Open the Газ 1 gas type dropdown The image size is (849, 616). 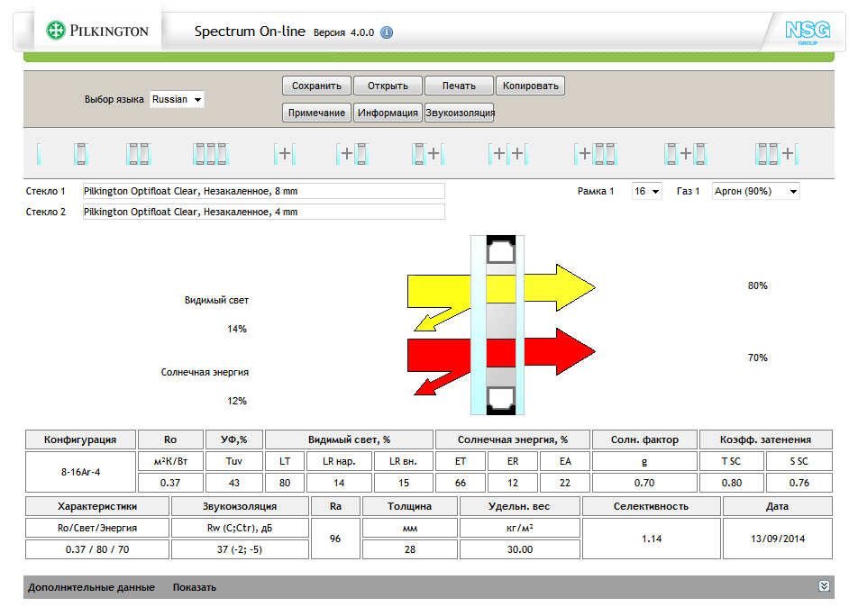(756, 192)
